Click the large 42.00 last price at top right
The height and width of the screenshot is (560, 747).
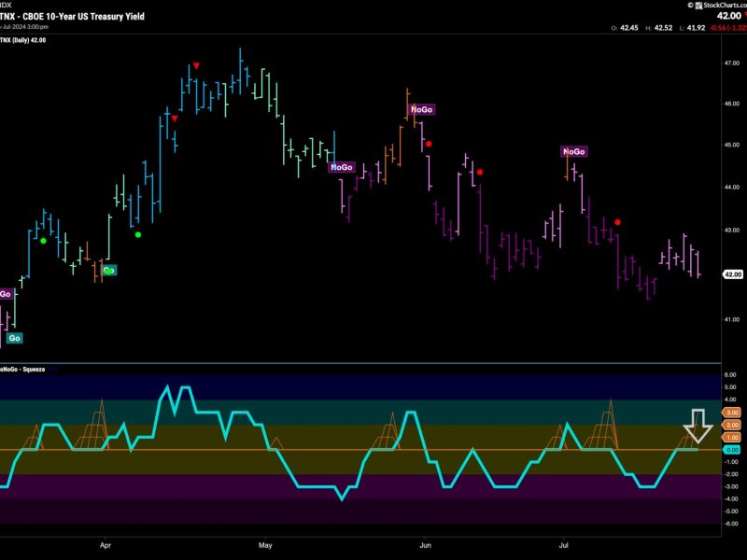(729, 16)
